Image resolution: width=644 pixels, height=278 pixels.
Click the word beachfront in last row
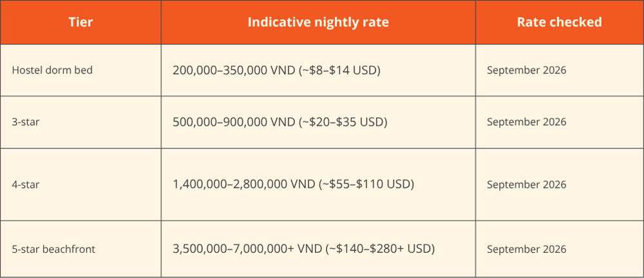coord(70,249)
